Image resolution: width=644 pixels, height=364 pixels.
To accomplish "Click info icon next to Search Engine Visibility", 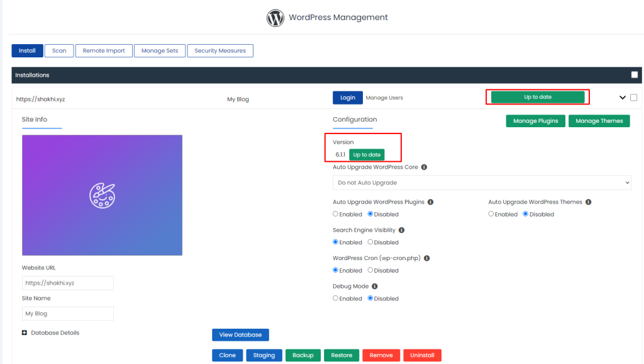I will click(401, 230).
